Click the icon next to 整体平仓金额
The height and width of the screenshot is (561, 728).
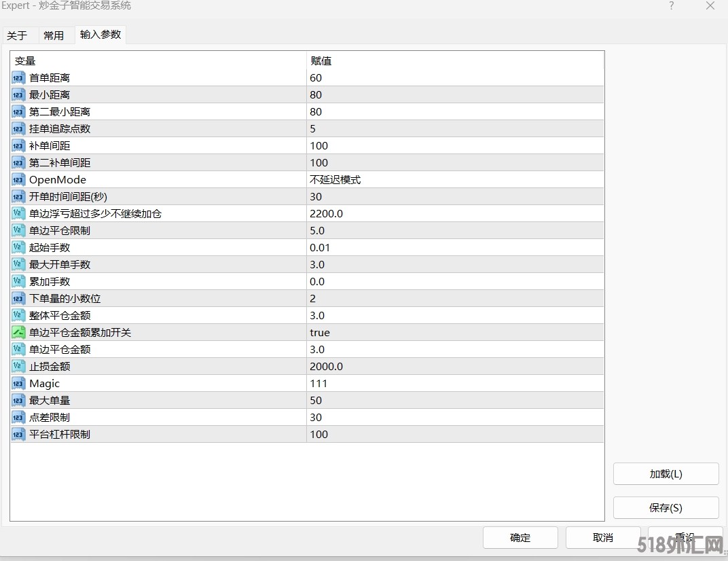(18, 316)
